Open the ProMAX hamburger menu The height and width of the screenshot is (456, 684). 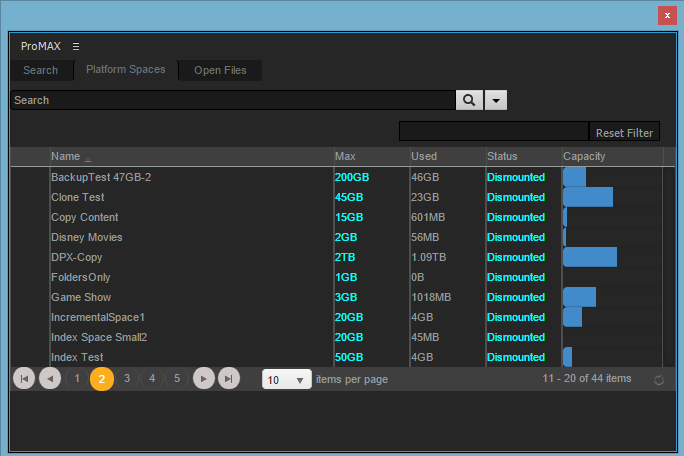(x=76, y=46)
